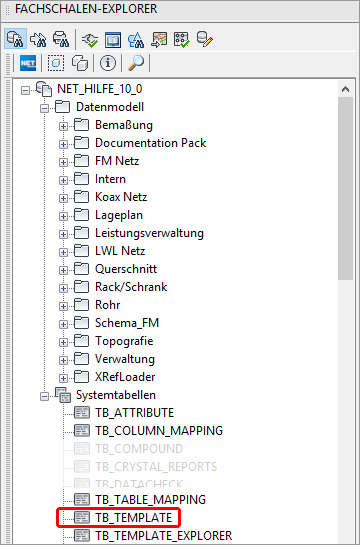Click the grid checkmark validation icon
Screen dimensions: 360x545
(182, 39)
